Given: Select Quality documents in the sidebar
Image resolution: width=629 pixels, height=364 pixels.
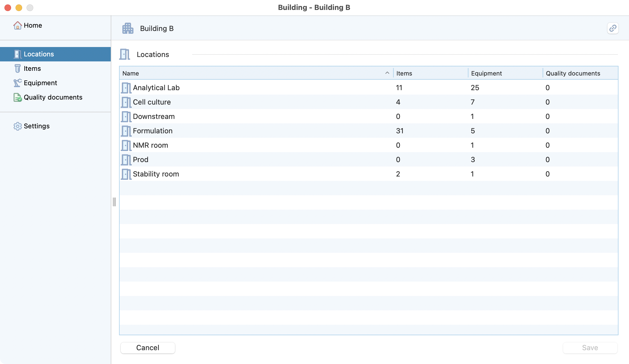Looking at the screenshot, I should (x=55, y=97).
